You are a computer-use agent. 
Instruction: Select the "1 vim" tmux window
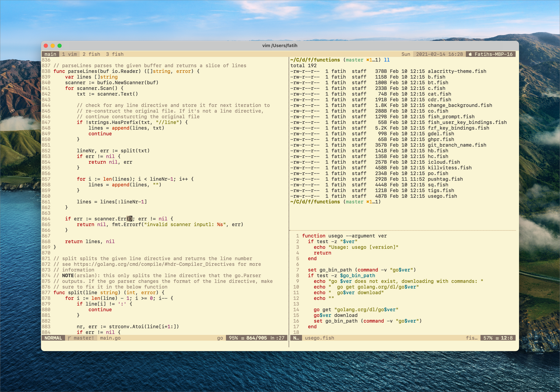(x=69, y=54)
